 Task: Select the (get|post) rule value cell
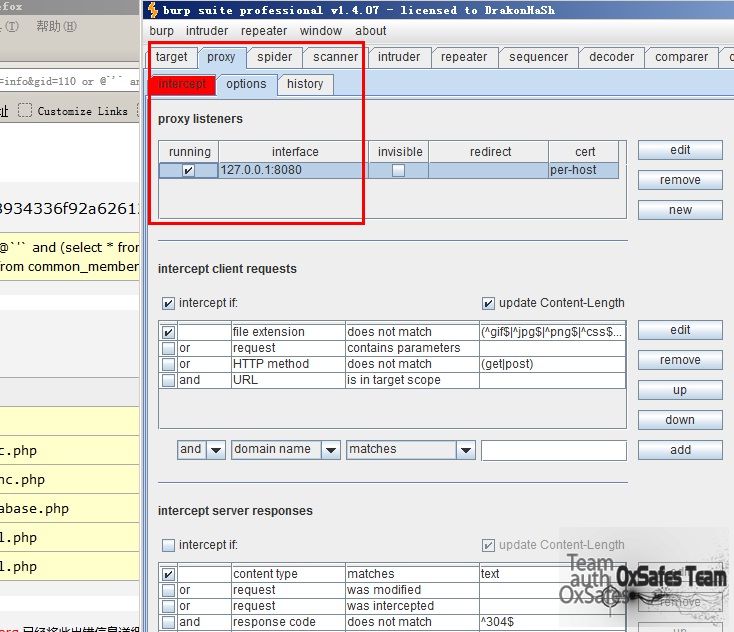click(x=552, y=364)
